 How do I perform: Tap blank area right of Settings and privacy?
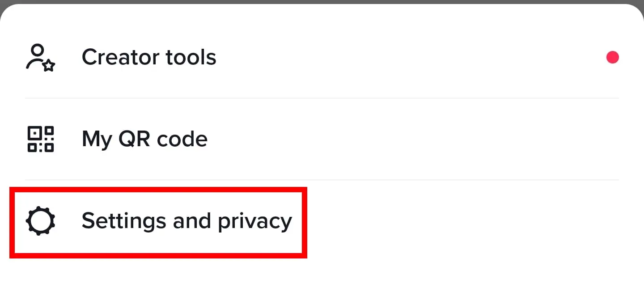coord(447,221)
